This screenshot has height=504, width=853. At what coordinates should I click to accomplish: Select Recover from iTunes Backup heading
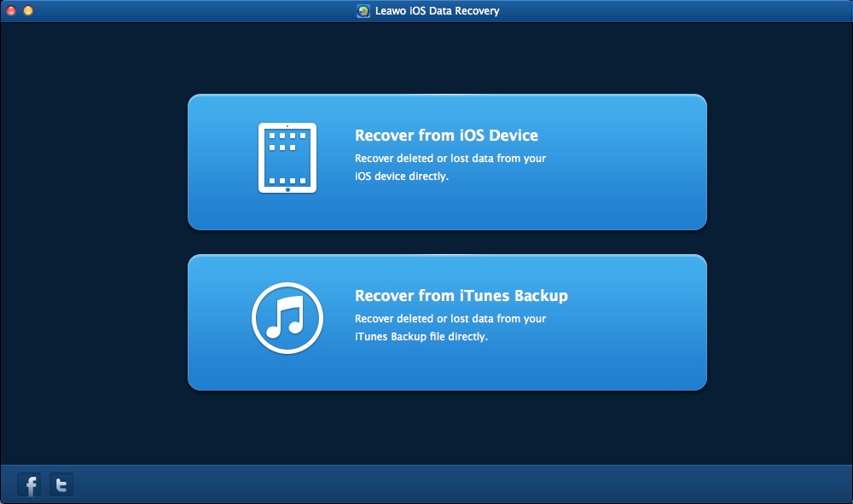point(461,296)
